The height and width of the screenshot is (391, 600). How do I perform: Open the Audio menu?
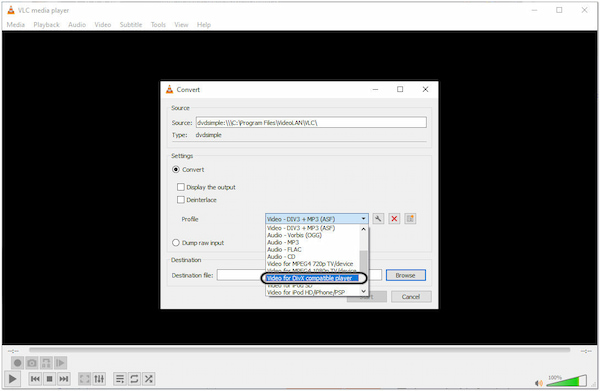point(77,24)
